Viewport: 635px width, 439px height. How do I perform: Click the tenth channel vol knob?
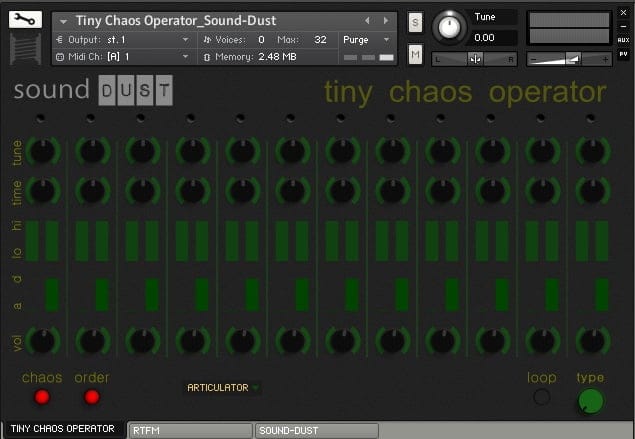coord(493,341)
